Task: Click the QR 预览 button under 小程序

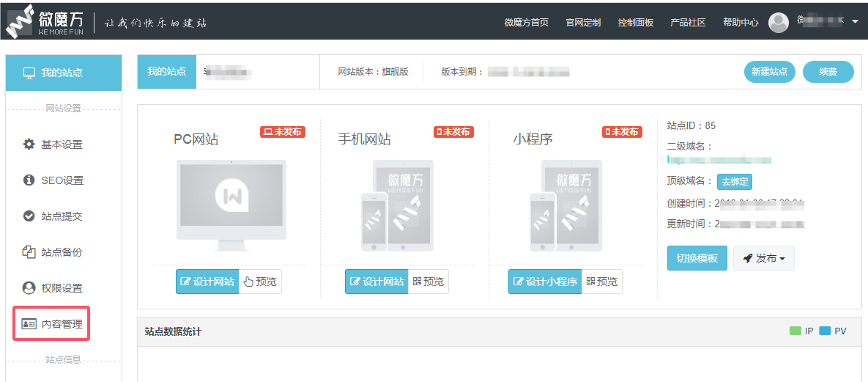Action: point(601,282)
